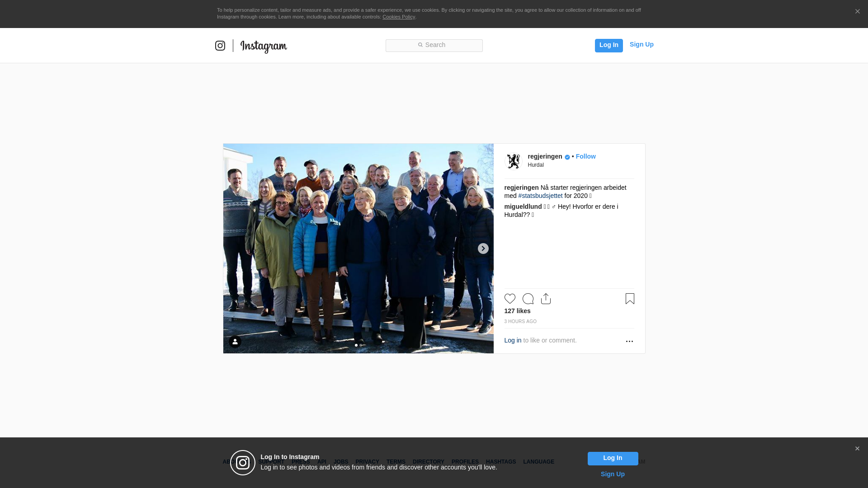Click the Log In button in header
This screenshot has height=488, width=868.
click(x=609, y=45)
